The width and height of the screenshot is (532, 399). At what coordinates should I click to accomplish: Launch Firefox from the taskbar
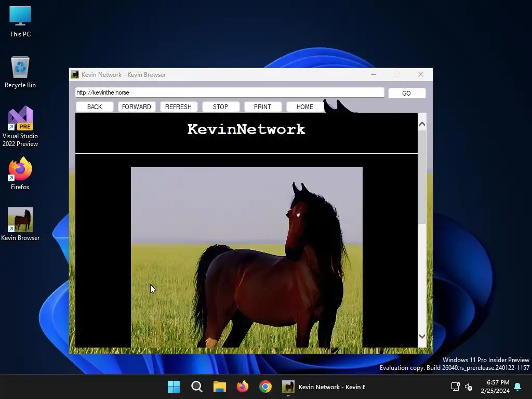pyautogui.click(x=242, y=387)
